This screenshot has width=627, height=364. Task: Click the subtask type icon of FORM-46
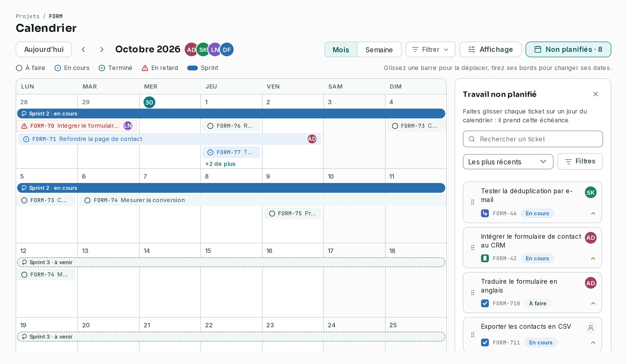click(x=485, y=213)
